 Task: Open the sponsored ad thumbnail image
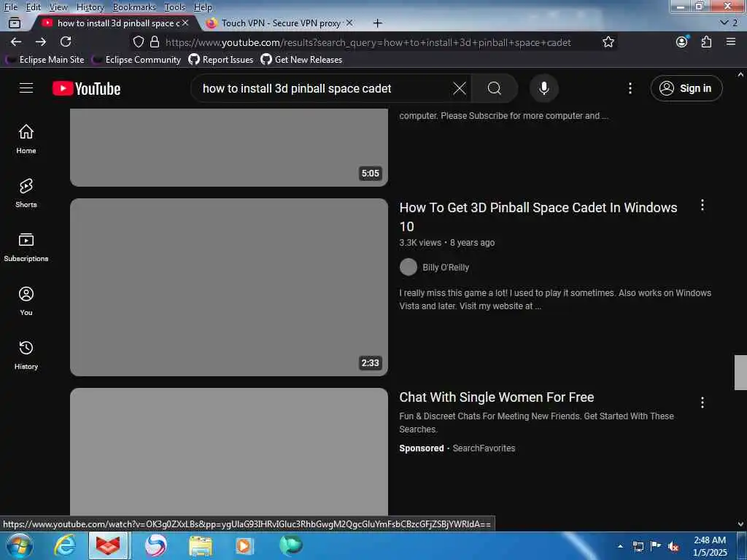pyautogui.click(x=228, y=451)
